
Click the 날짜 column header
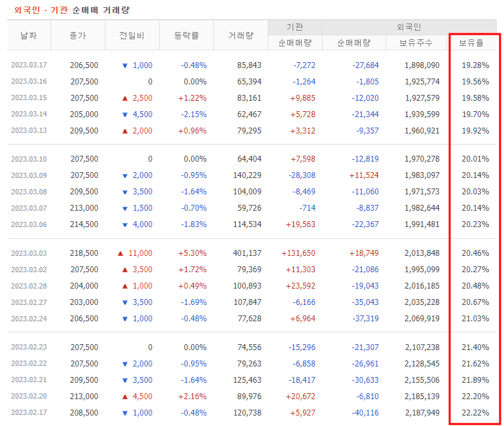click(x=29, y=35)
